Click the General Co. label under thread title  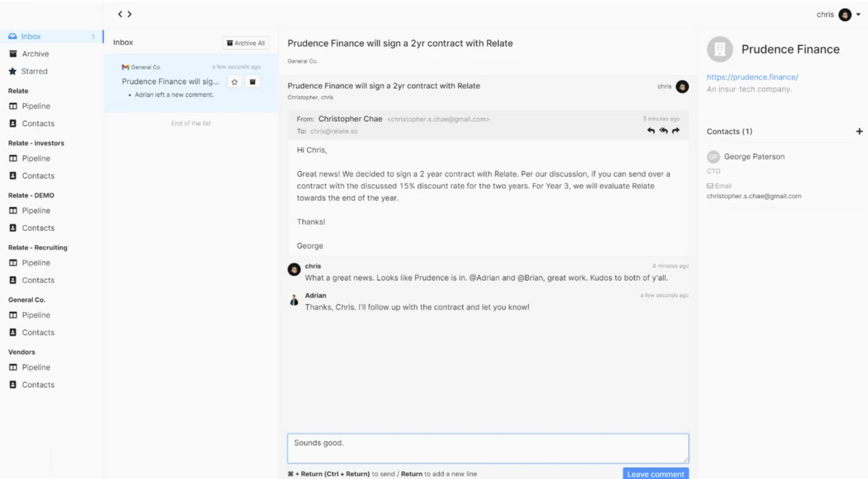click(302, 62)
